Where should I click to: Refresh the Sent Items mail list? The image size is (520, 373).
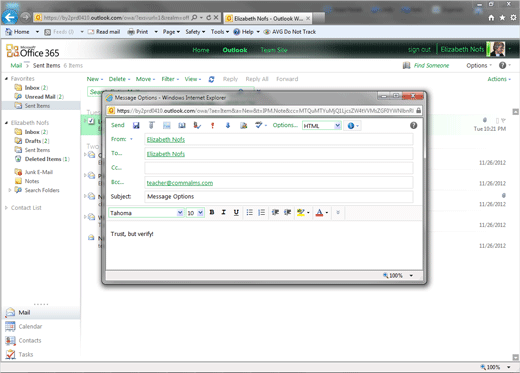[x=211, y=79]
